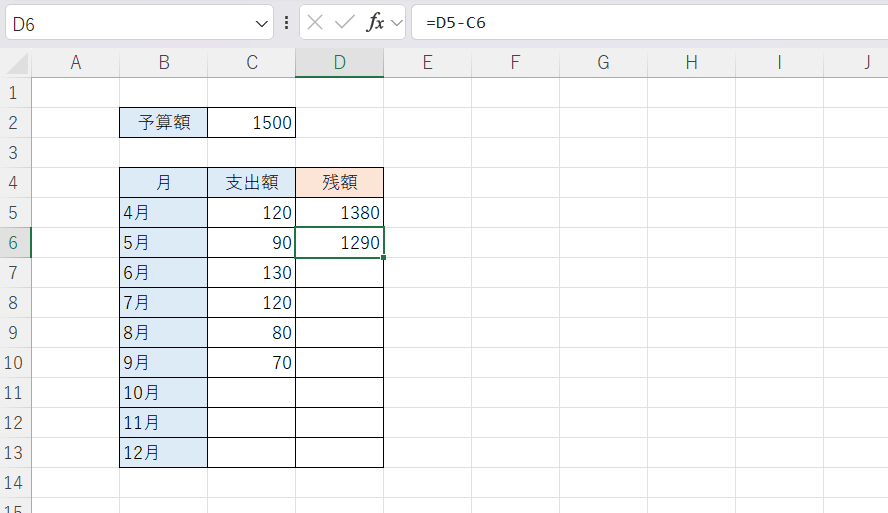Viewport: 888px width, 513px height.
Task: Select column G header
Action: [x=603, y=62]
